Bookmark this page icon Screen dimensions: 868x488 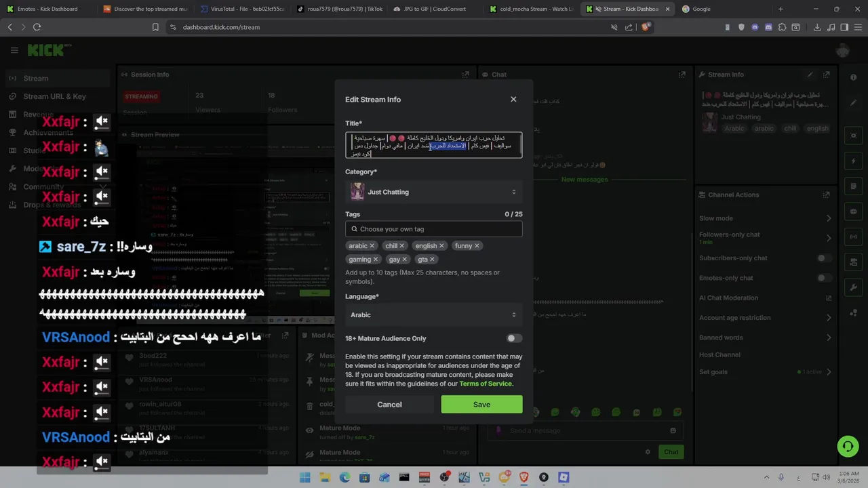point(155,27)
